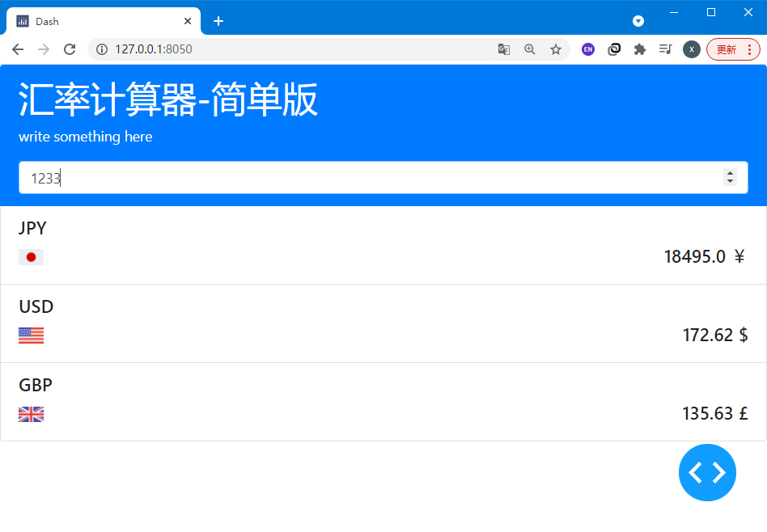Click the 更新 update button

(727, 49)
